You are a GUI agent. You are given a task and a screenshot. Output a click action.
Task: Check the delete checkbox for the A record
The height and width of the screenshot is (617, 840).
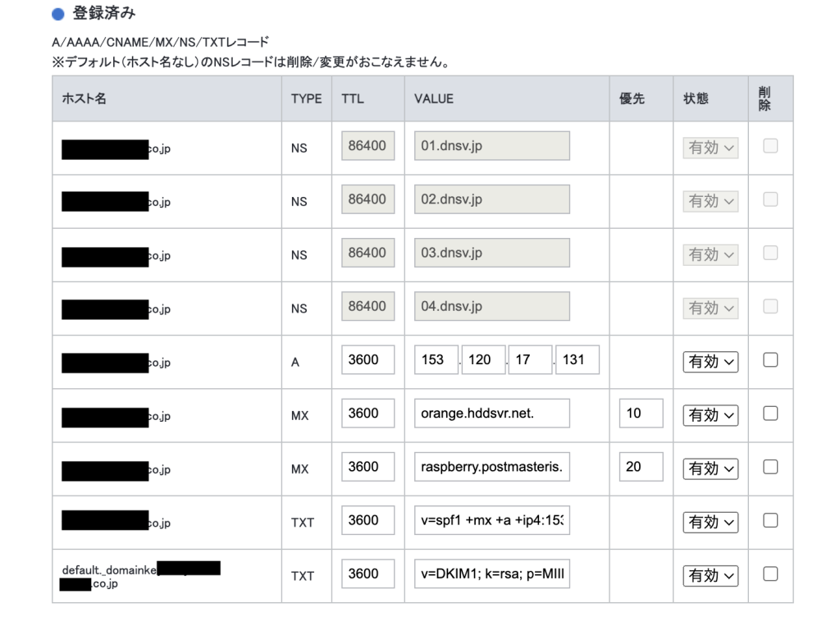click(x=770, y=360)
